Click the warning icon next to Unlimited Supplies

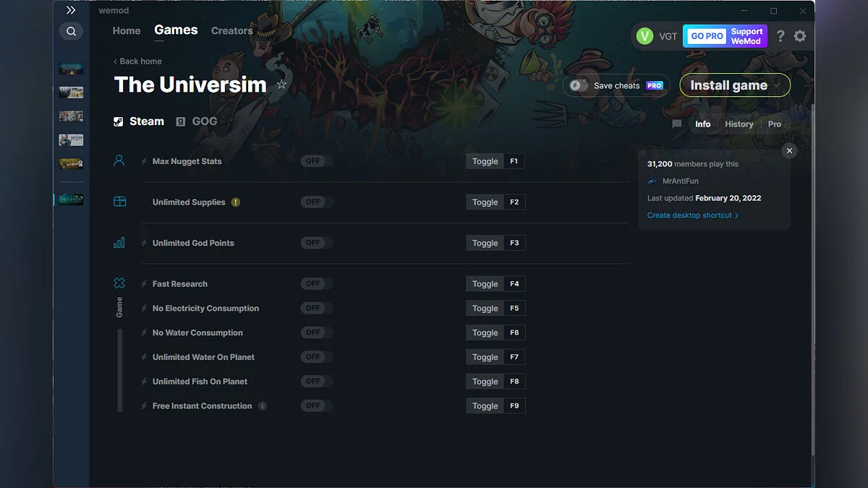coord(235,202)
